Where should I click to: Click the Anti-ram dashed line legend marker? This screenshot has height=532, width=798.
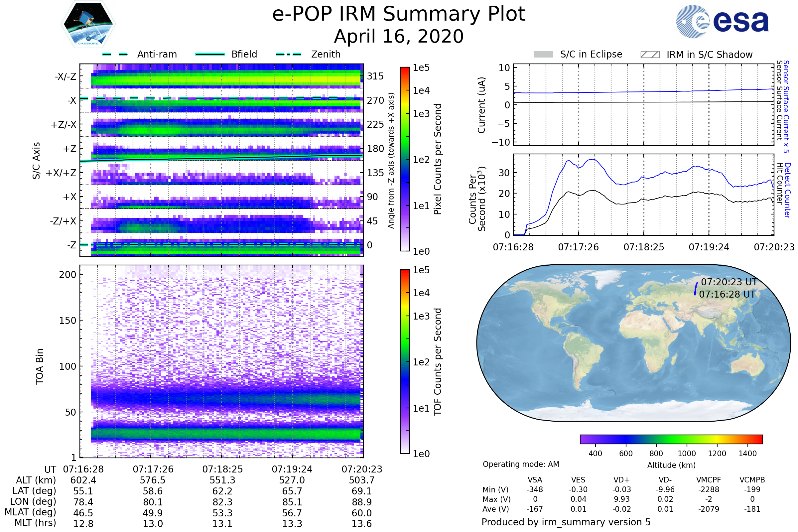tap(115, 54)
